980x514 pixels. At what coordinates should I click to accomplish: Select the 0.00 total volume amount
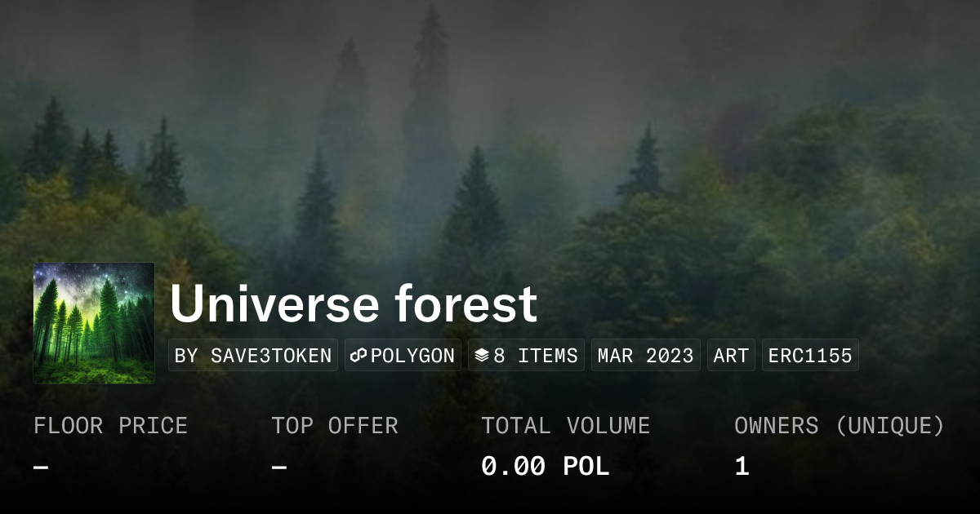click(x=513, y=467)
